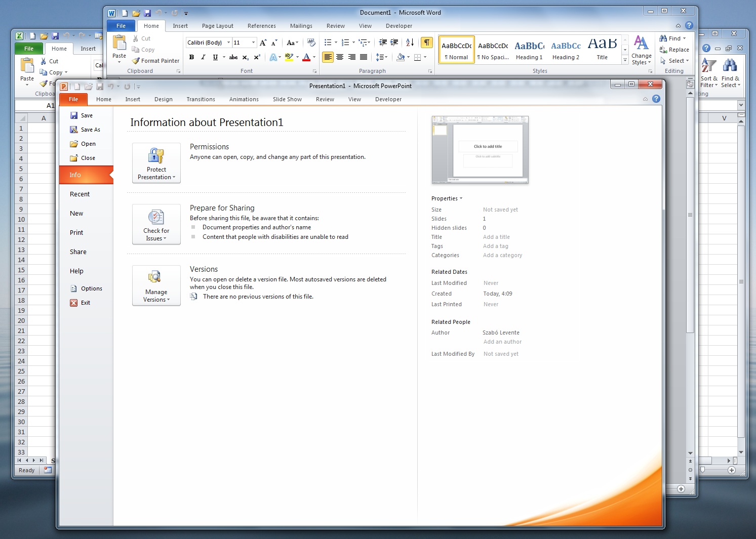Viewport: 756px width, 539px height.
Task: Click Exit in PowerPoint's File menu
Action: (x=80, y=303)
